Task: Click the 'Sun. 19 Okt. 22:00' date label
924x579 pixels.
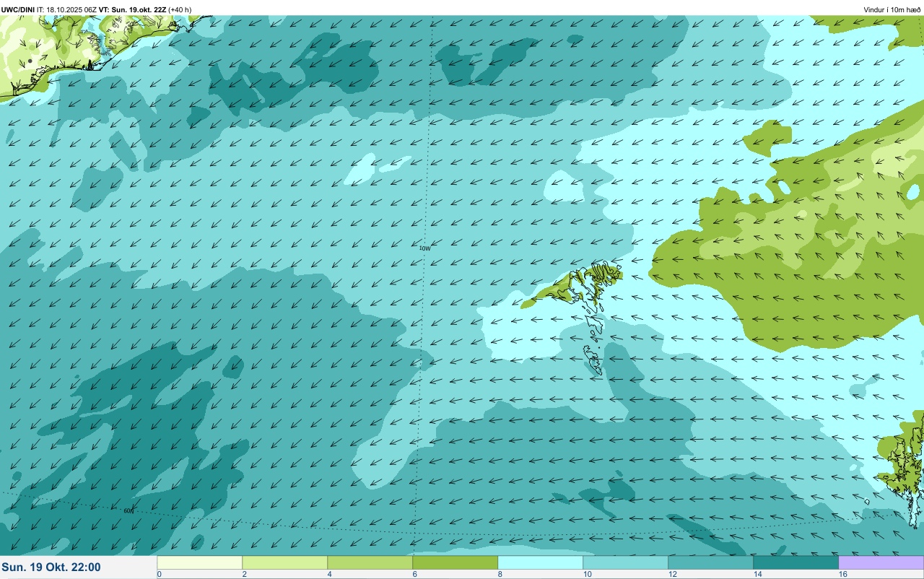Action: coord(51,567)
